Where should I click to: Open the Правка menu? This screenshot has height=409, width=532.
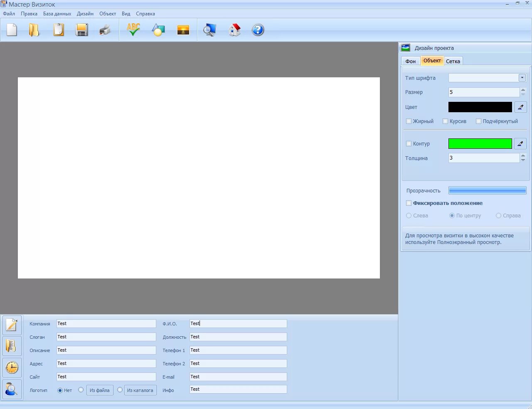tap(29, 14)
